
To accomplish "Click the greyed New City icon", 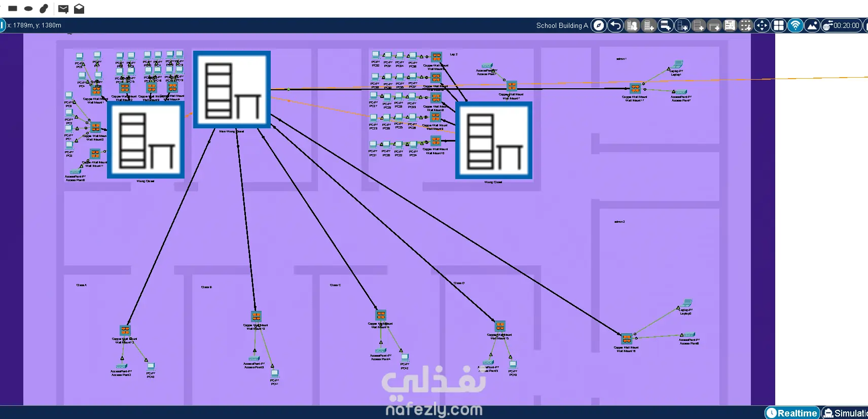I will point(632,25).
